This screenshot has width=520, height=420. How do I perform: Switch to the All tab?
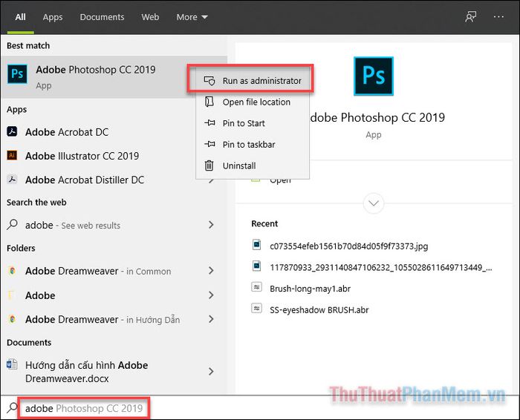[20, 17]
